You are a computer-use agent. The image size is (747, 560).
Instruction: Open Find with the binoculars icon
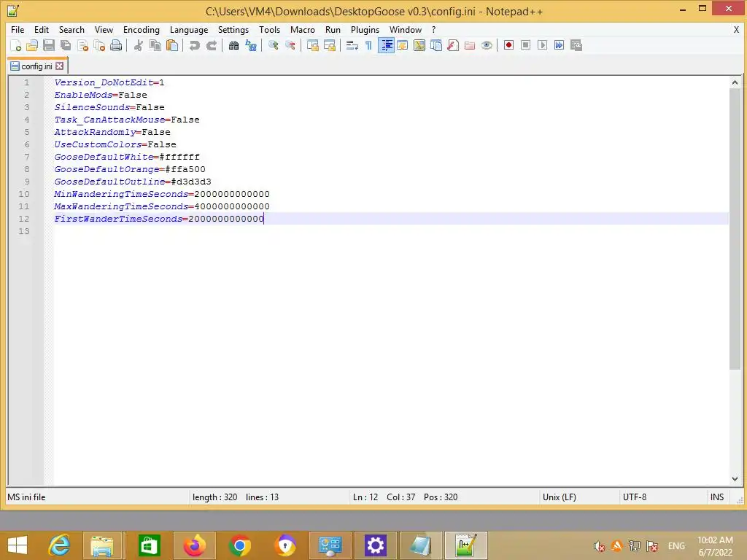pos(233,45)
